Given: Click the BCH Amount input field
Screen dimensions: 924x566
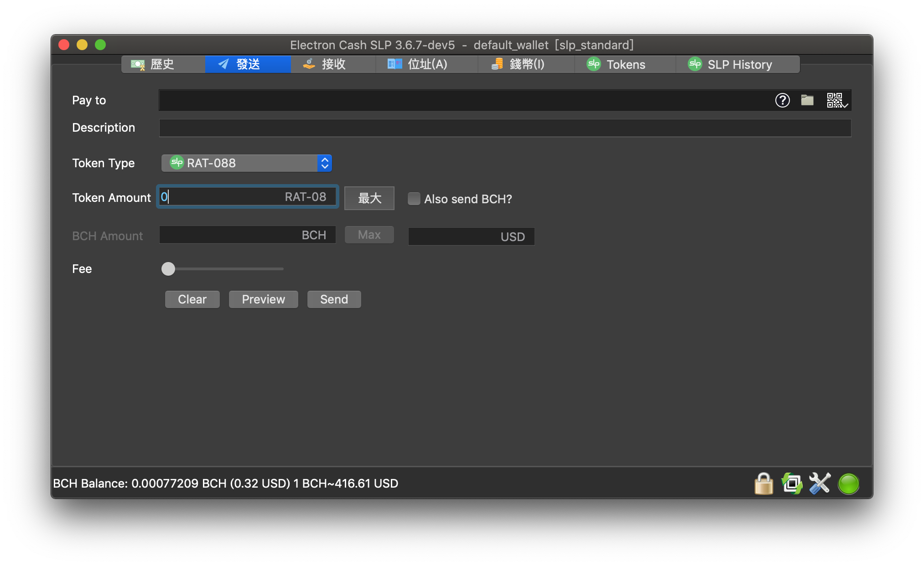Looking at the screenshot, I should pos(248,235).
